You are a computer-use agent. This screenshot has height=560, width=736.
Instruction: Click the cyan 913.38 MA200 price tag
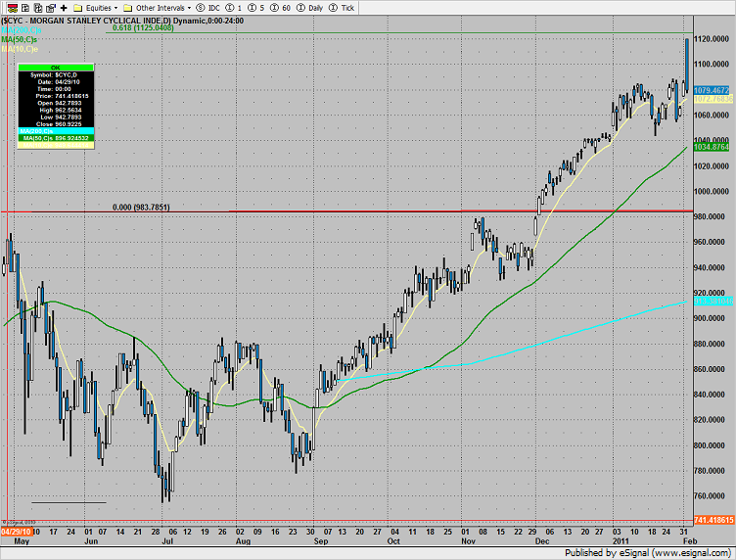click(x=713, y=302)
